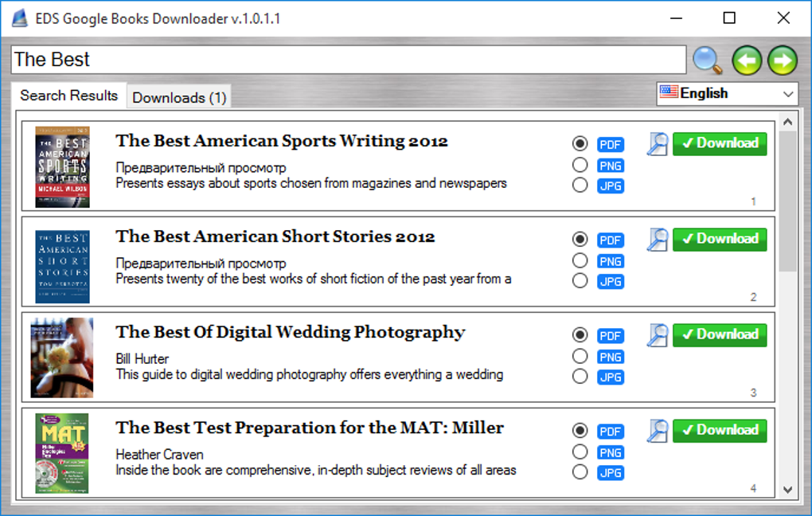Screen dimensions: 812x516
Task: Click the results list scrollbar thumb
Action: pyautogui.click(x=787, y=201)
